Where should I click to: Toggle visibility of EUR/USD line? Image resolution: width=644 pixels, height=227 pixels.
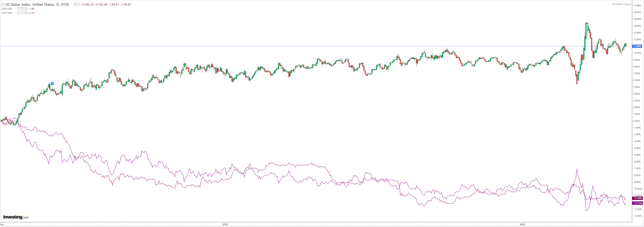[x=19, y=9]
